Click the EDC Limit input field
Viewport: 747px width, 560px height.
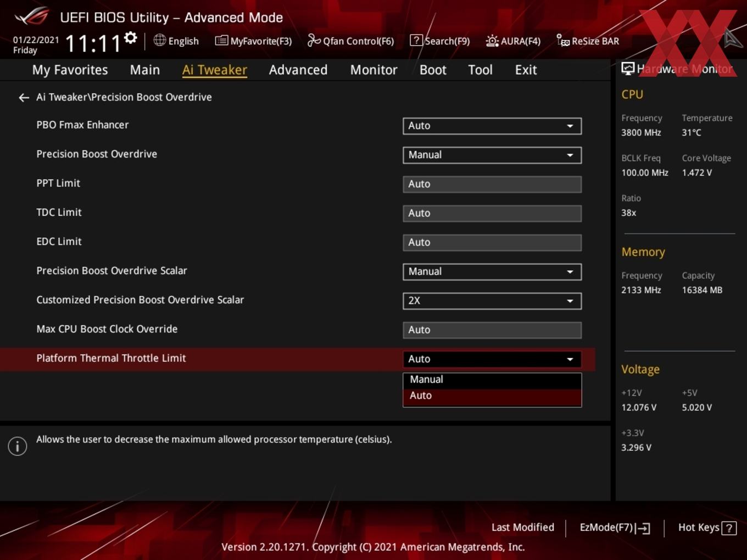pyautogui.click(x=492, y=243)
